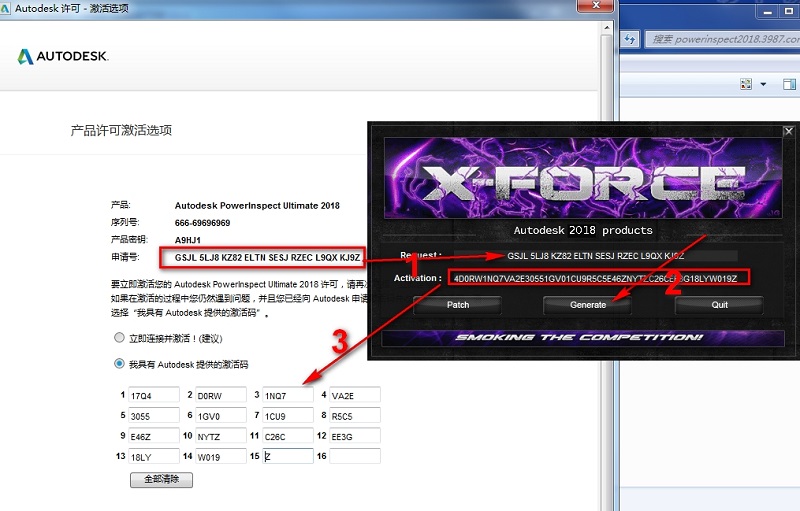Maximize the background Explorer window
Screen dimensions: 800x511
click(x=789, y=11)
